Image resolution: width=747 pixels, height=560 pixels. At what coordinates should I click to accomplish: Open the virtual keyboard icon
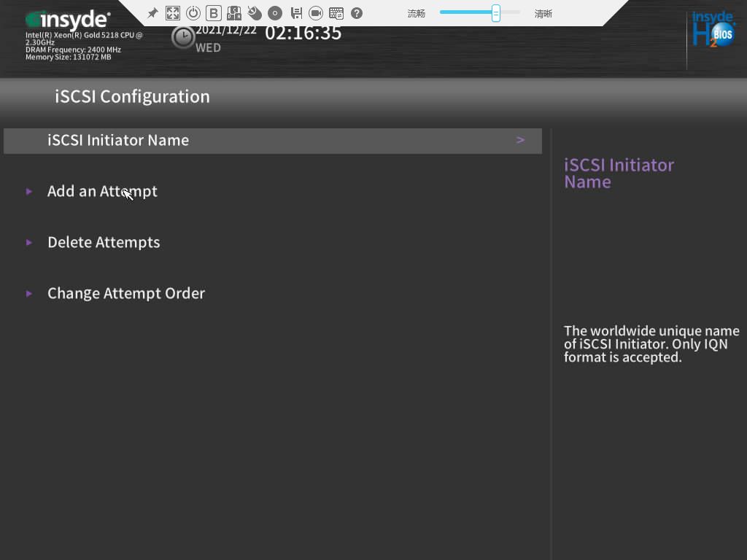(x=336, y=13)
